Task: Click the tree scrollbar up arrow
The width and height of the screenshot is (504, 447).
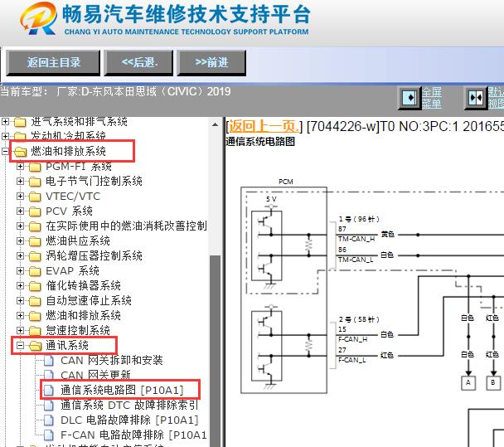Action: [216, 124]
